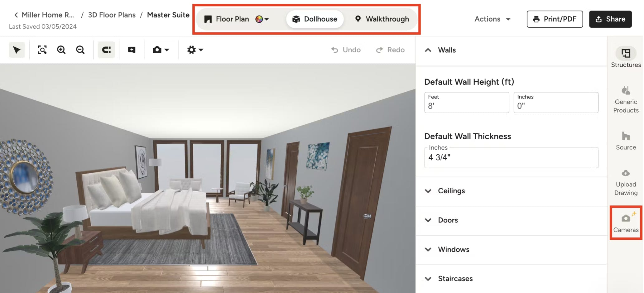Click the Print/PDF button
The image size is (644, 293).
click(555, 19)
